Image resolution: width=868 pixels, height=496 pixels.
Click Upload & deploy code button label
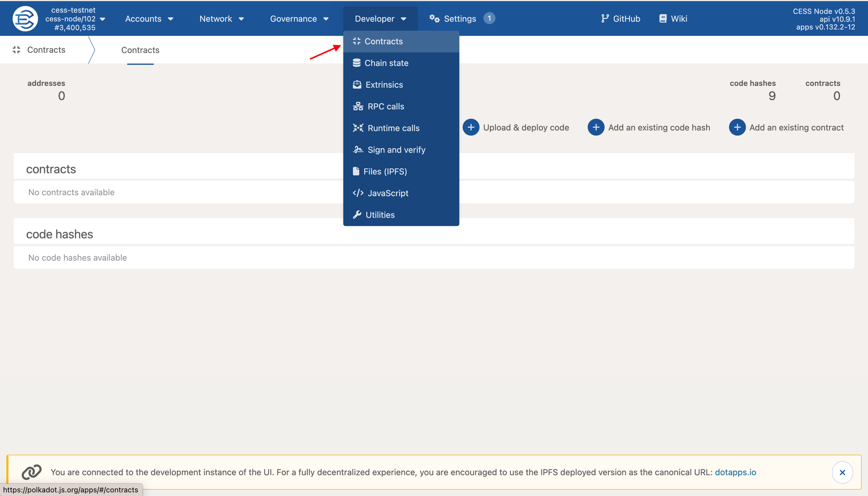click(526, 127)
